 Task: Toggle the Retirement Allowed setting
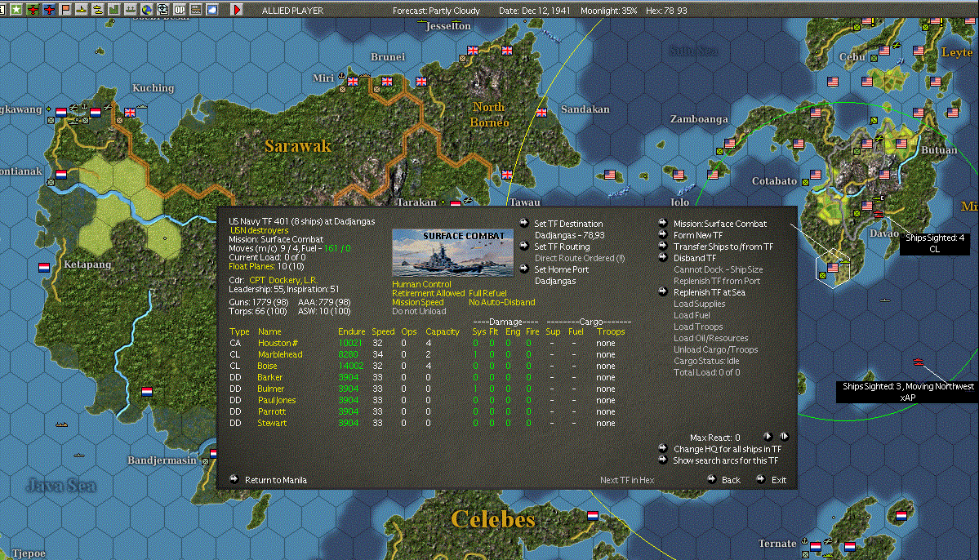[x=429, y=293]
